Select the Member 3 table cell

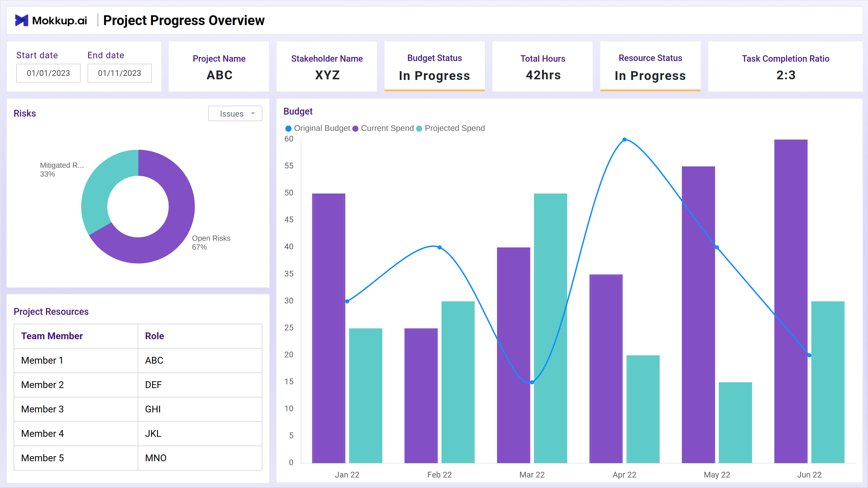pos(76,409)
